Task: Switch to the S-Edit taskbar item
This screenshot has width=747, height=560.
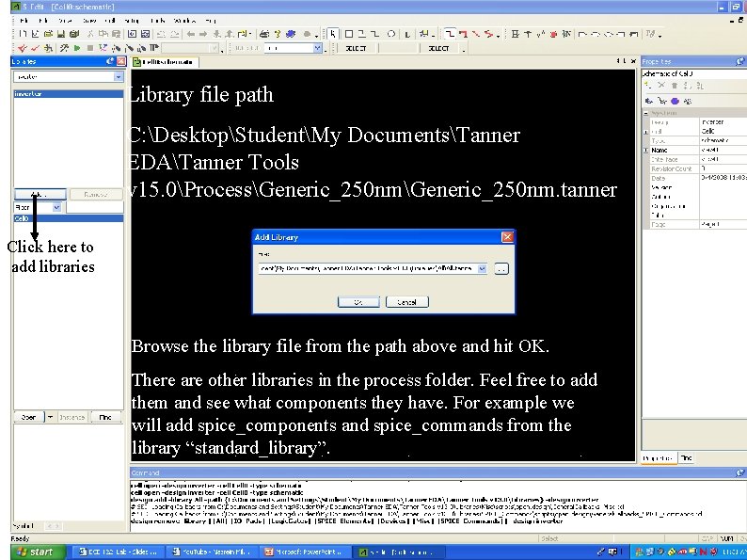Action: pos(400,552)
